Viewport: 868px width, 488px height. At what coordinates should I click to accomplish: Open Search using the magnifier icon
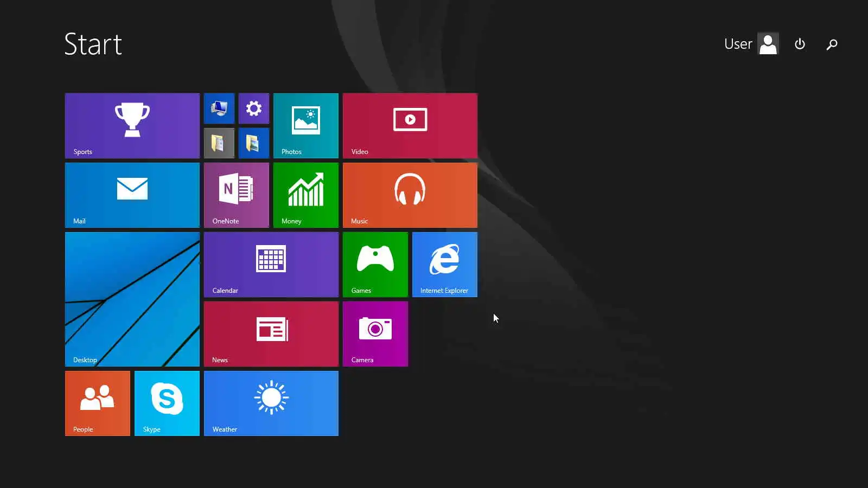click(x=832, y=44)
